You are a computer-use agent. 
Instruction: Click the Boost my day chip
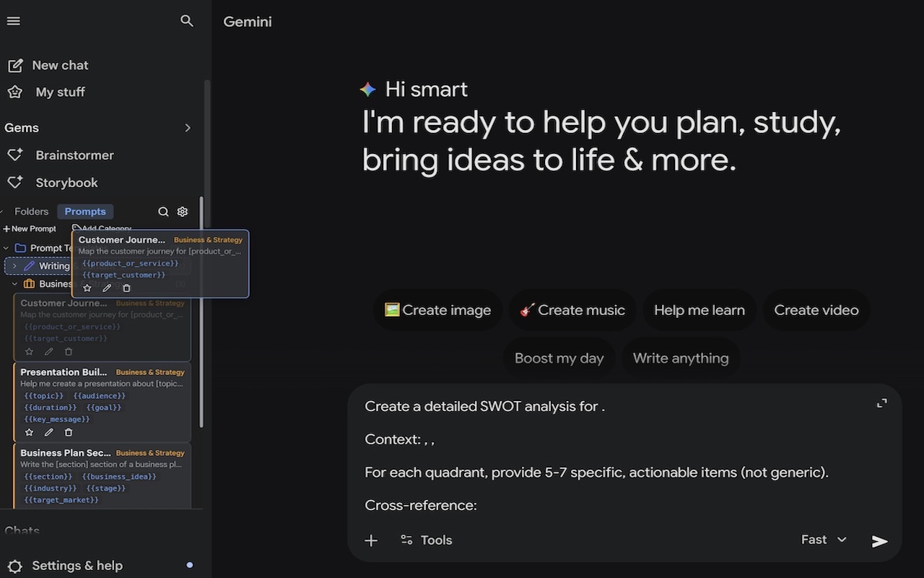point(559,358)
